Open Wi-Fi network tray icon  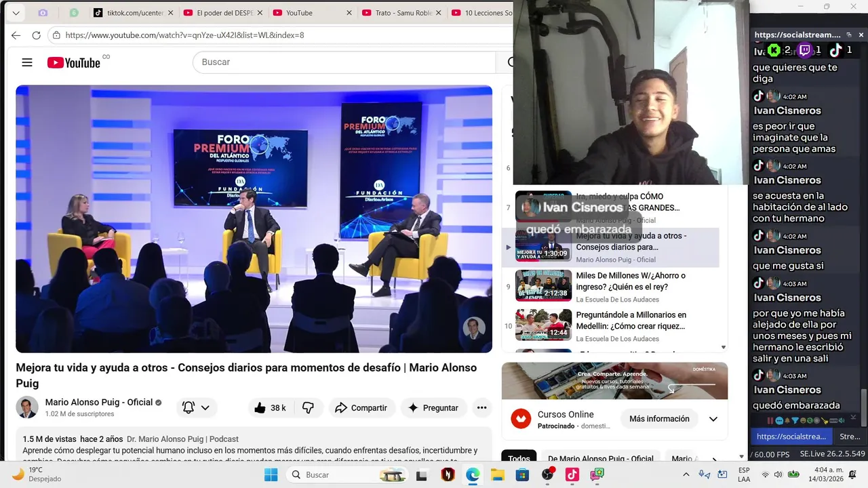(x=765, y=474)
